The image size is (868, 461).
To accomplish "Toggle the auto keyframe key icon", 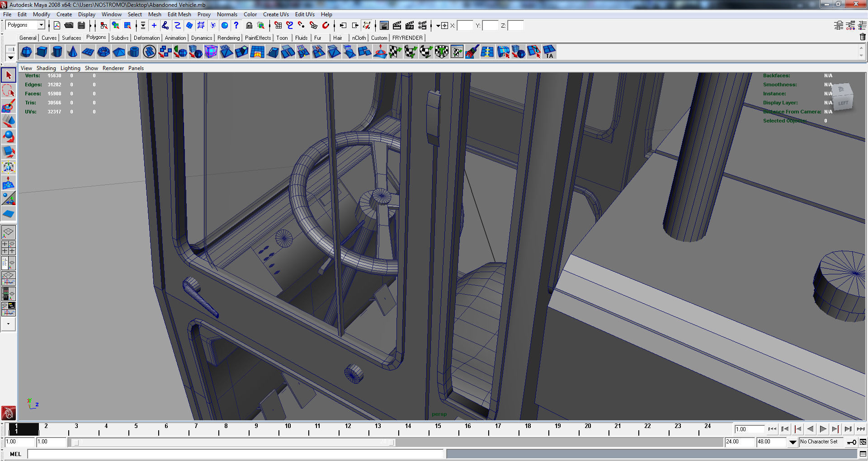I will (x=851, y=442).
